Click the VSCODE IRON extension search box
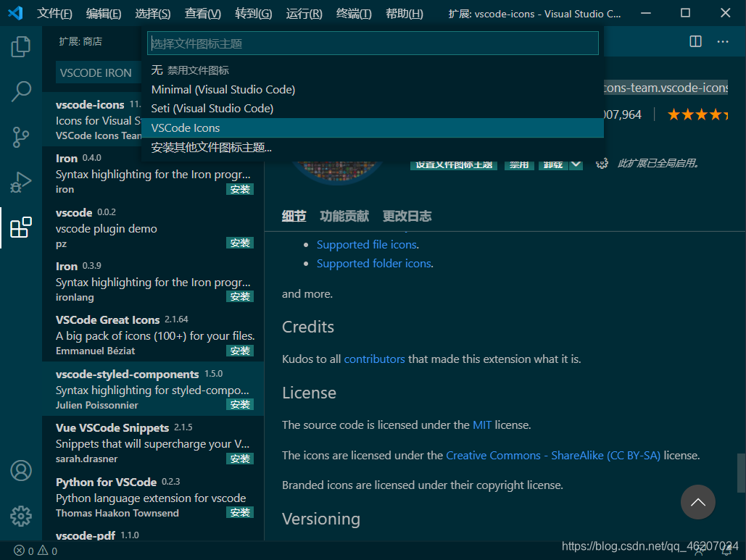 click(x=99, y=72)
